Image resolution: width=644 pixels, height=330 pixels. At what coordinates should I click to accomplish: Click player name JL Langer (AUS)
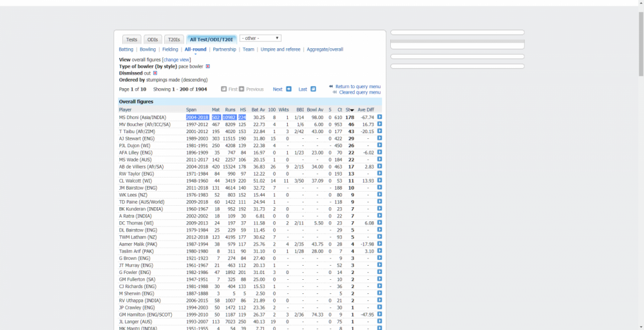pyautogui.click(x=135, y=322)
